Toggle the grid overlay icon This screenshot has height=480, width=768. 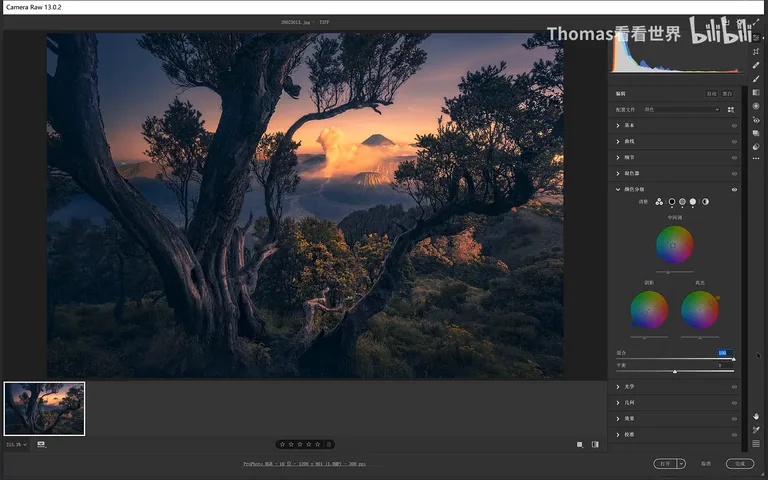pos(756,443)
